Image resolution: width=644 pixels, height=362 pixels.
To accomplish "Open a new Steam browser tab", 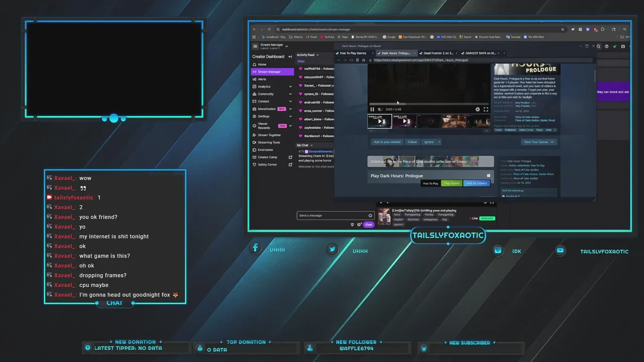I will [x=504, y=53].
